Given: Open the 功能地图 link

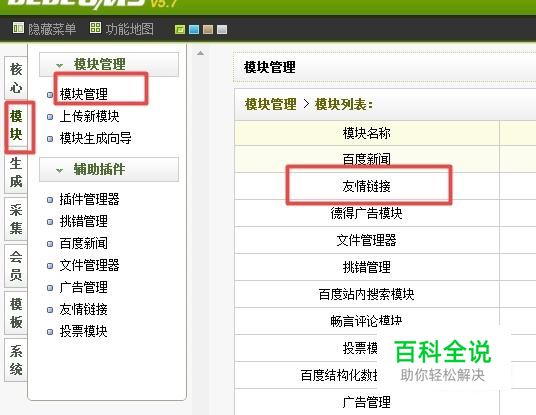Looking at the screenshot, I should tap(129, 29).
